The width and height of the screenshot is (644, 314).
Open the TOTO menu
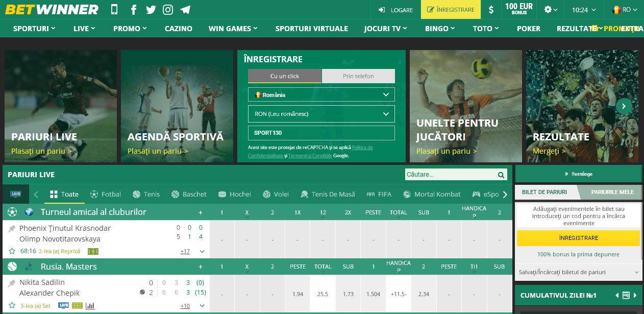486,29
